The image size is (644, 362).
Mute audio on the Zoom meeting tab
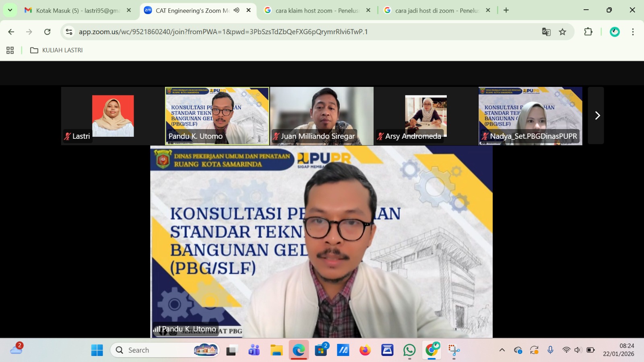click(x=237, y=10)
